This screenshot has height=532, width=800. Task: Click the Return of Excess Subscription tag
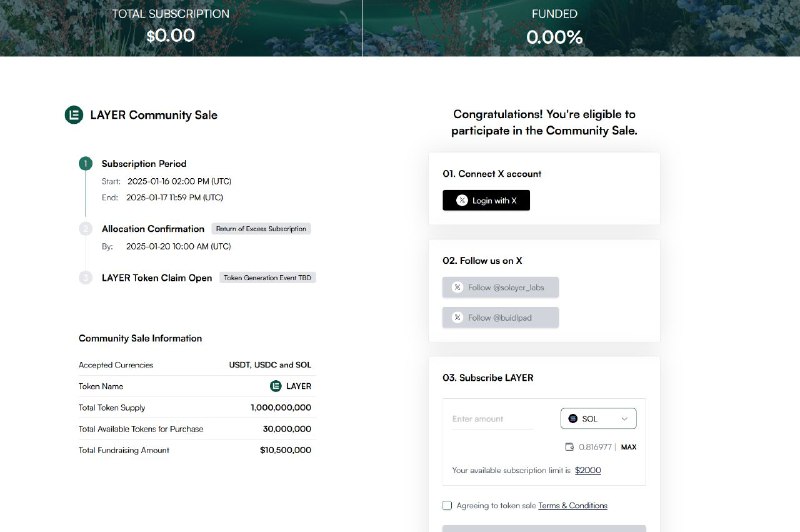click(x=261, y=229)
